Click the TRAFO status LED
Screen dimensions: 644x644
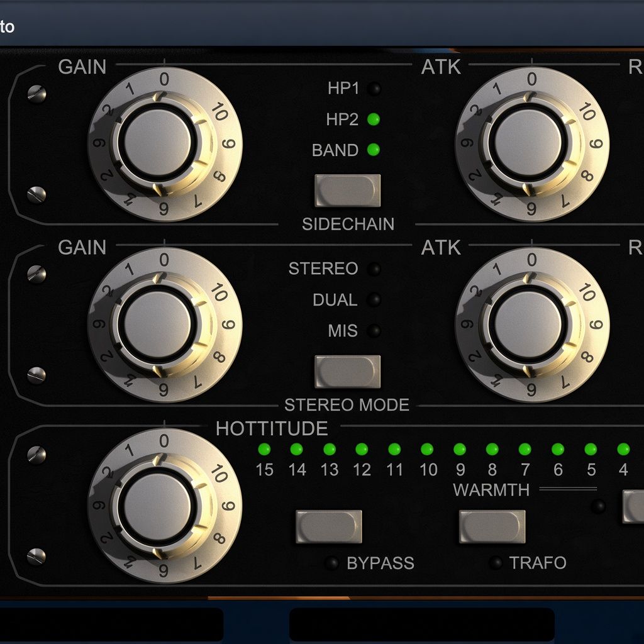click(x=496, y=562)
